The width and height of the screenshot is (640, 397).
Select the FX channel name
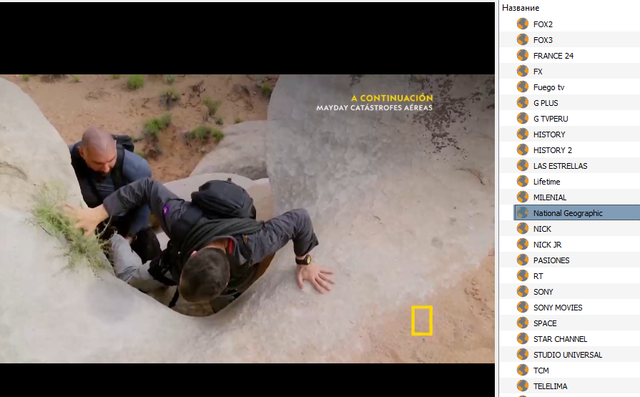[538, 71]
